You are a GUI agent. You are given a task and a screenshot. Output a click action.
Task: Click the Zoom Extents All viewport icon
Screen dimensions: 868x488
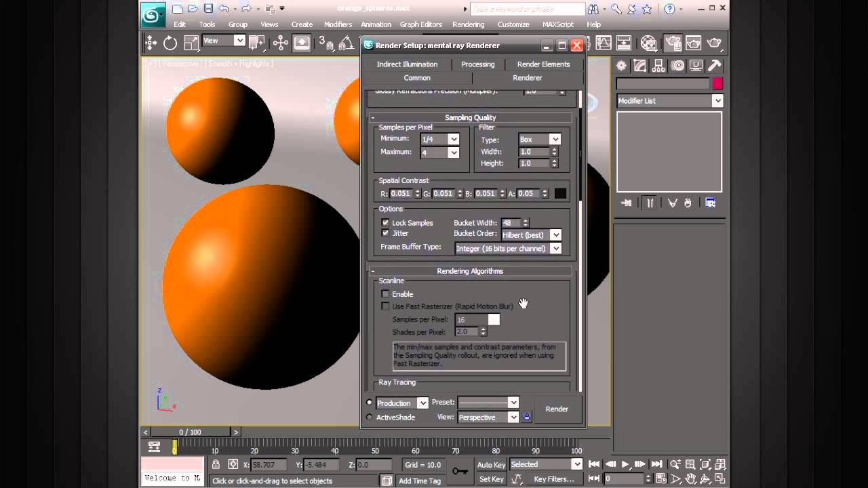[720, 464]
